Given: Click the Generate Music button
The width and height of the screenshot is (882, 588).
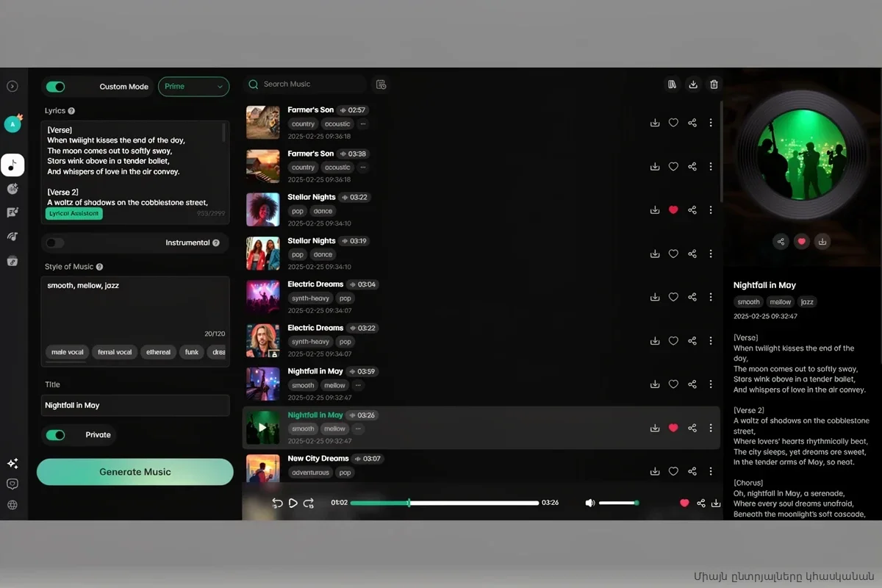Looking at the screenshot, I should point(135,472).
